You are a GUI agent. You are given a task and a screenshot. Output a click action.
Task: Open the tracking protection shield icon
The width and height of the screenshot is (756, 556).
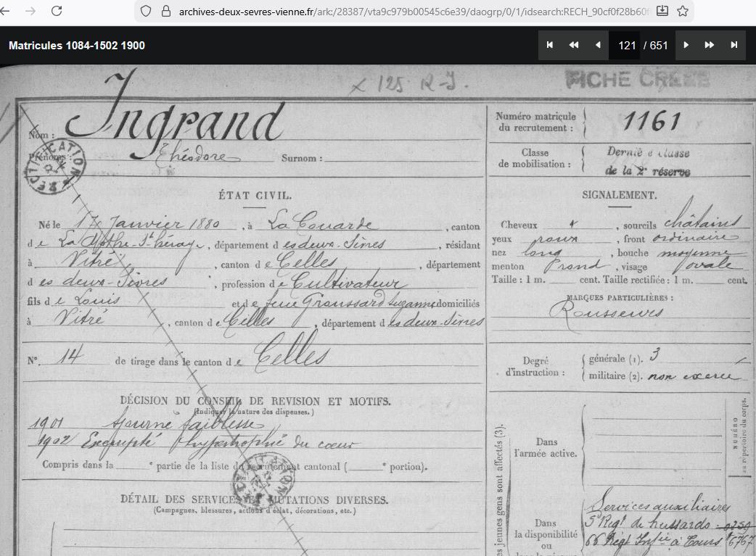coord(145,11)
